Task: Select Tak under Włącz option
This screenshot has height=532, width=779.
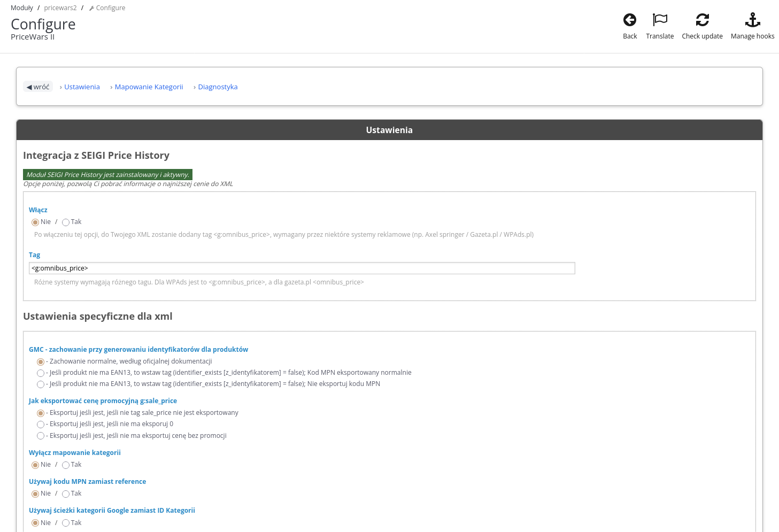Action: coord(66,222)
